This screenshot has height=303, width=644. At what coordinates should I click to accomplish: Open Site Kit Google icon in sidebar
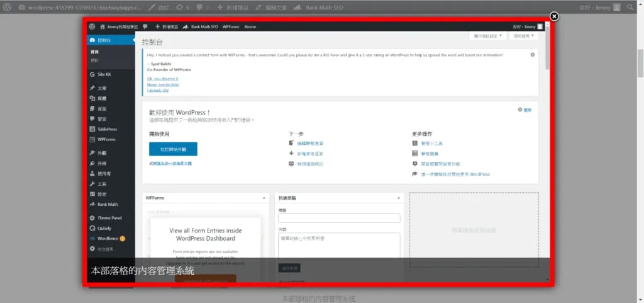92,74
